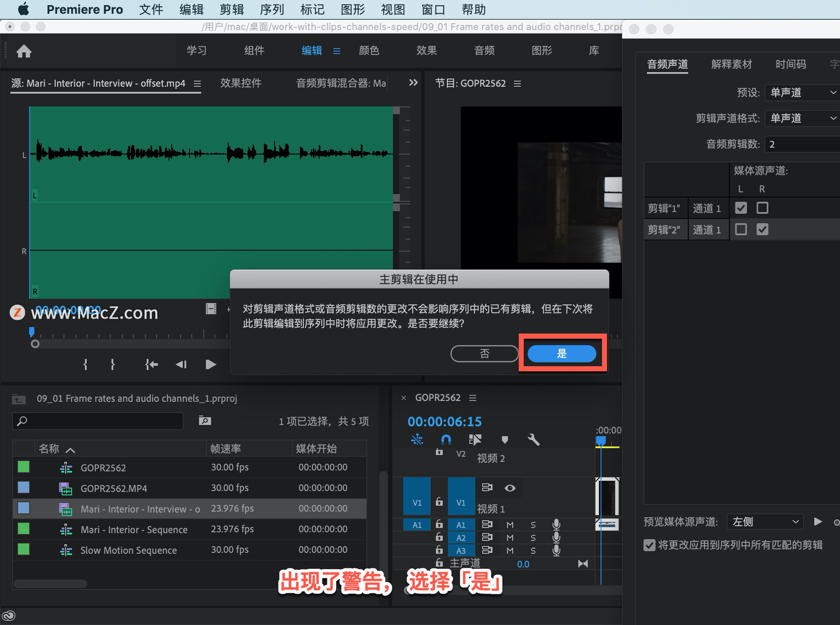Click 是 to confirm the warning dialog
The width and height of the screenshot is (840, 625).
pyautogui.click(x=561, y=354)
